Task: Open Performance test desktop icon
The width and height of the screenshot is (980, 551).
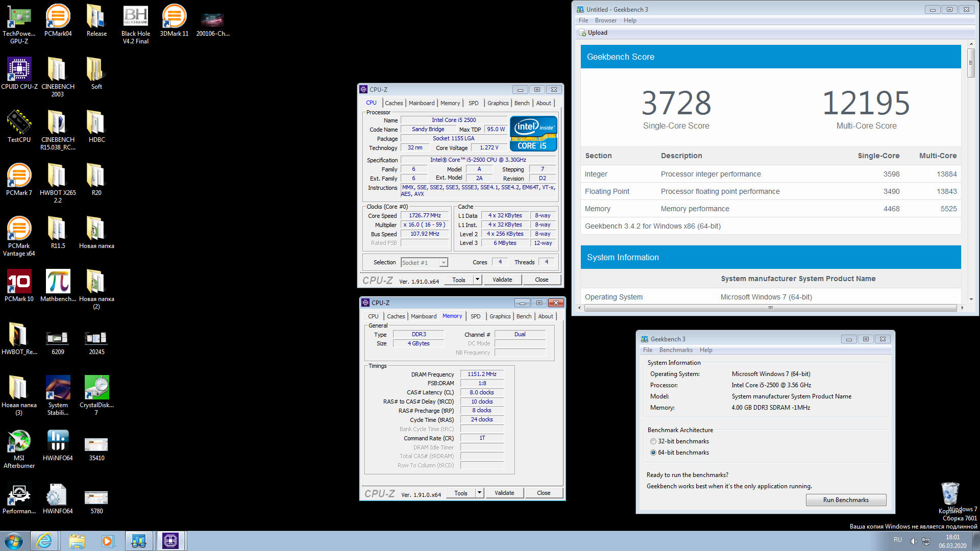Action: tap(19, 498)
